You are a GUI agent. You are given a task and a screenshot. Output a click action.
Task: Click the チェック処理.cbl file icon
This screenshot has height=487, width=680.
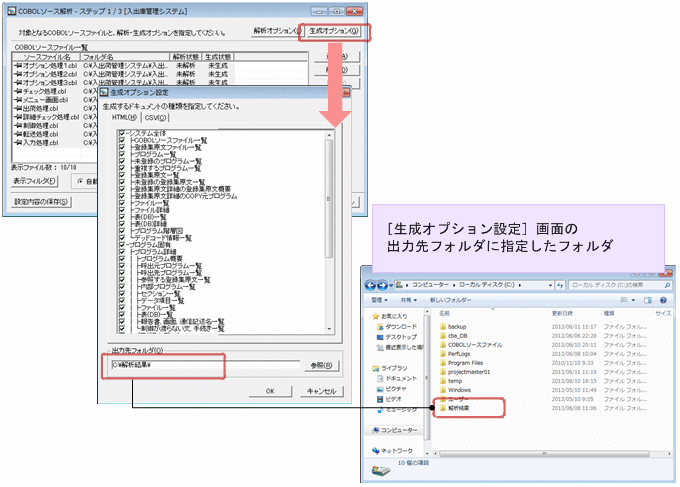point(18,92)
